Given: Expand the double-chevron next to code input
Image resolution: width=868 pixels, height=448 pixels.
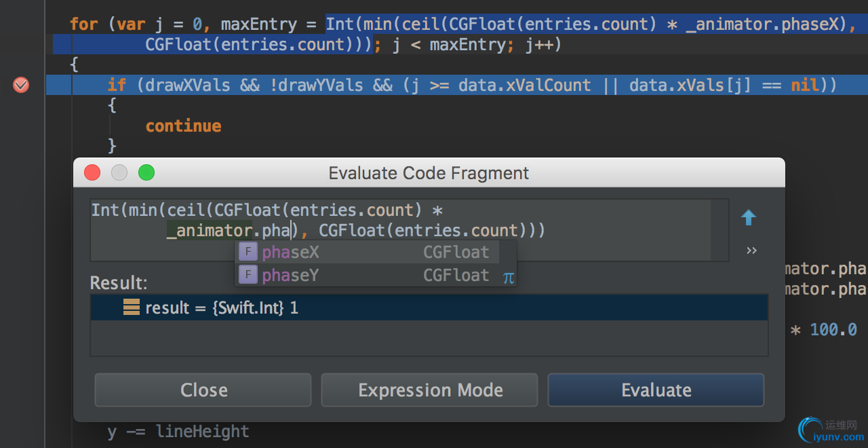Looking at the screenshot, I should 751,250.
